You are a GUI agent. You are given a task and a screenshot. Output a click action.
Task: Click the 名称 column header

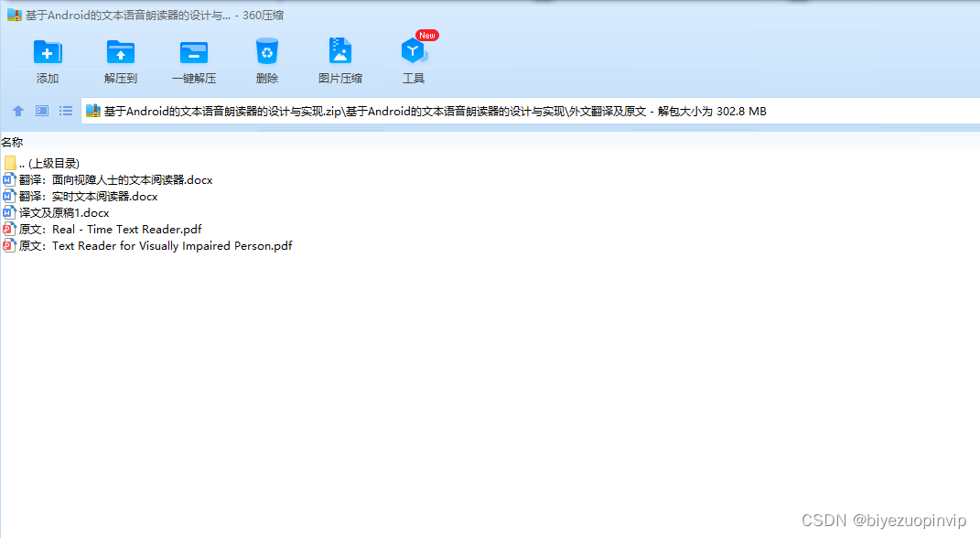[x=13, y=143]
